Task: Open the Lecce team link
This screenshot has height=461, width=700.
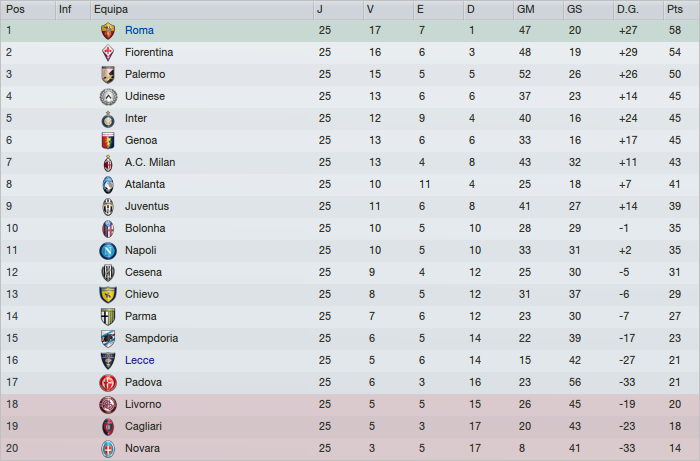Action: [x=140, y=360]
